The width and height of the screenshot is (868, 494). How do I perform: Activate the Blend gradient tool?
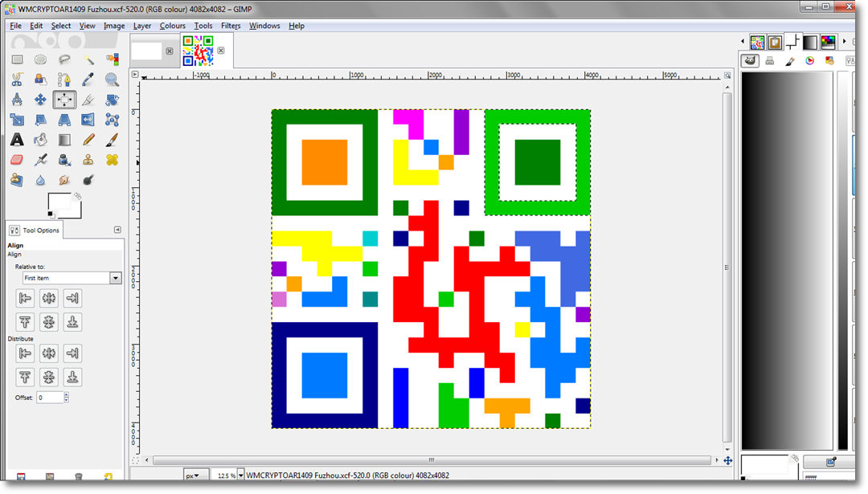click(64, 140)
